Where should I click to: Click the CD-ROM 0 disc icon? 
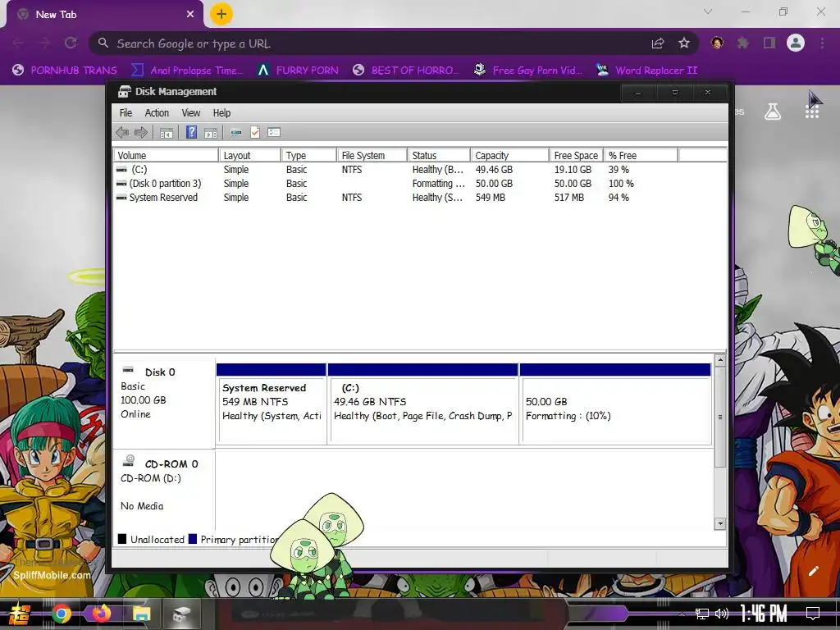tap(129, 461)
